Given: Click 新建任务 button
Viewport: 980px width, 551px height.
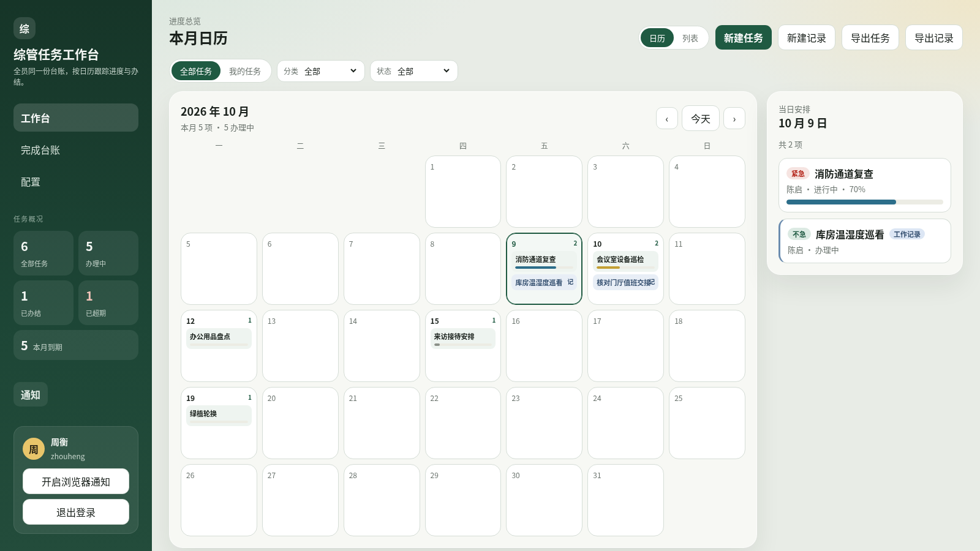Looking at the screenshot, I should [x=744, y=37].
